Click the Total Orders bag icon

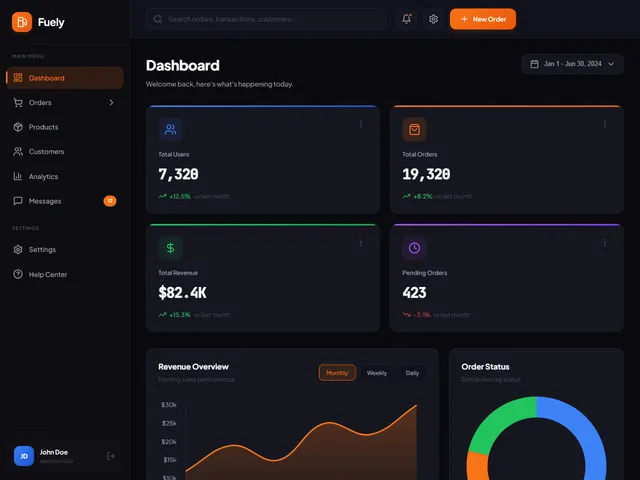click(414, 129)
